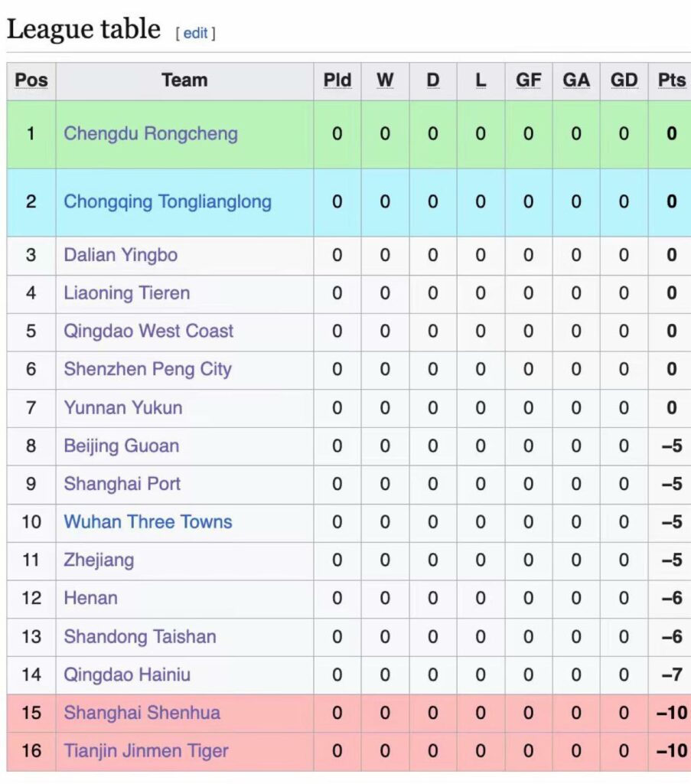Click the GD column header abbreviation
This screenshot has width=691, height=784.
[x=624, y=80]
